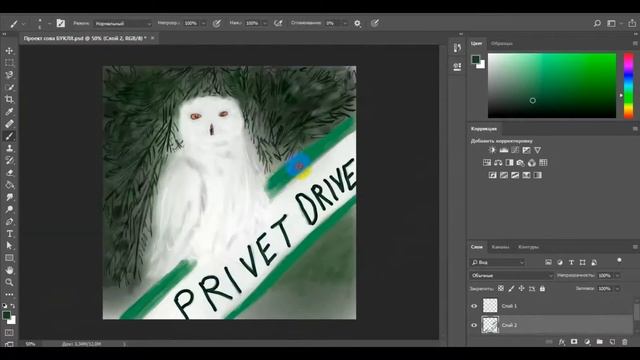Switch to the Каналы tab

[x=500, y=247]
